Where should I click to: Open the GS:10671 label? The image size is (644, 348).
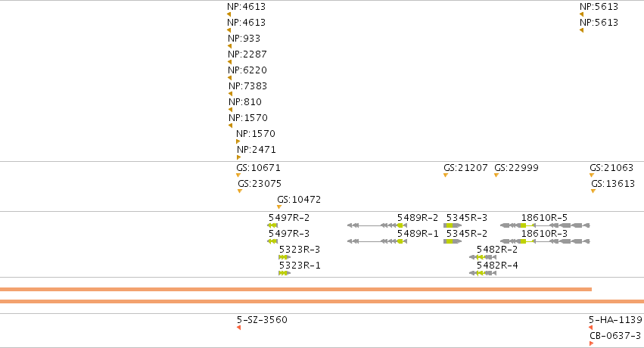[x=258, y=168]
